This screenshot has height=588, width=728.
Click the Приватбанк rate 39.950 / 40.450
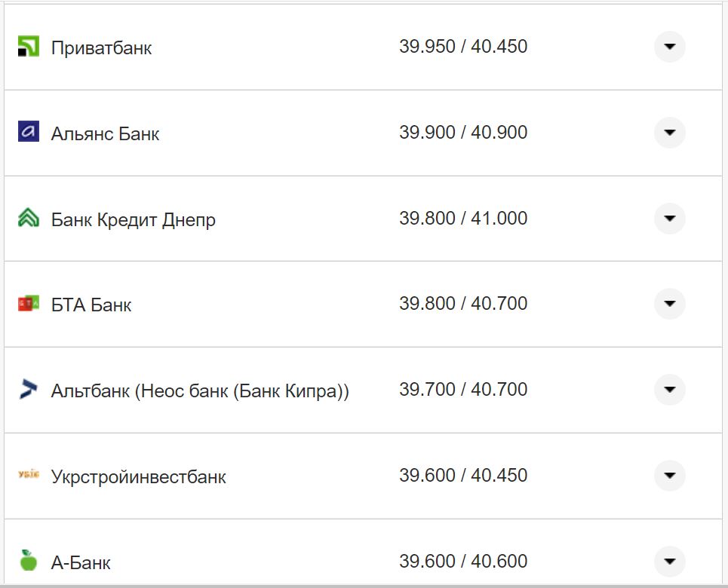tap(462, 47)
